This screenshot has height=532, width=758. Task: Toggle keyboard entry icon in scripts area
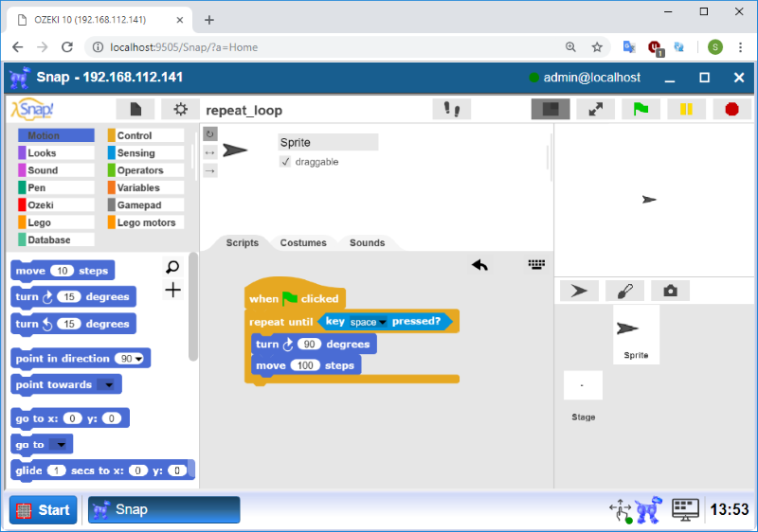(x=536, y=264)
